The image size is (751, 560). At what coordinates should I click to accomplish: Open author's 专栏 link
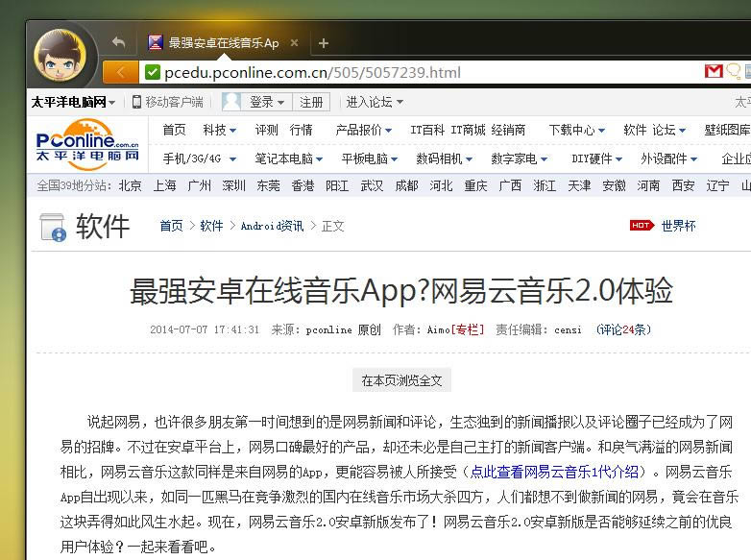[x=468, y=329]
